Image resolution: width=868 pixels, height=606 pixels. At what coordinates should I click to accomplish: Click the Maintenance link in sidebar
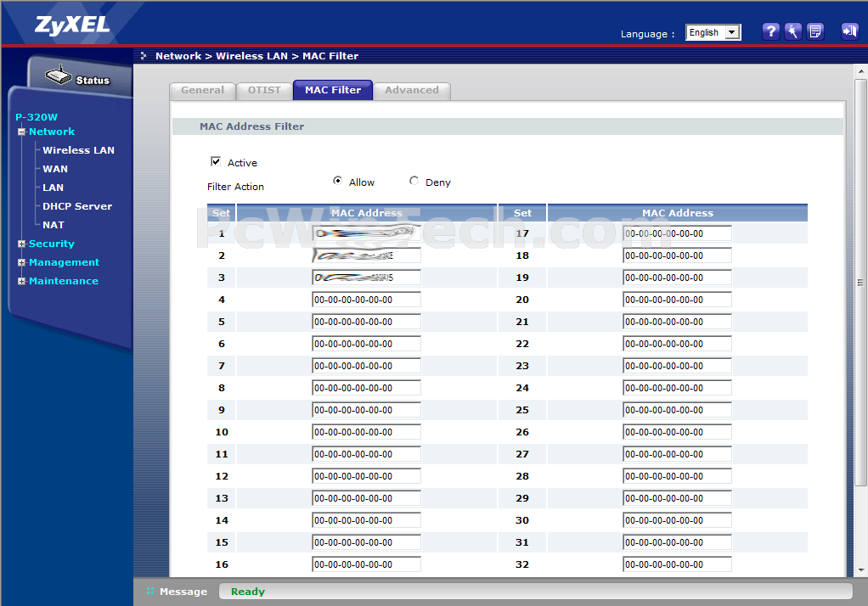[x=64, y=281]
